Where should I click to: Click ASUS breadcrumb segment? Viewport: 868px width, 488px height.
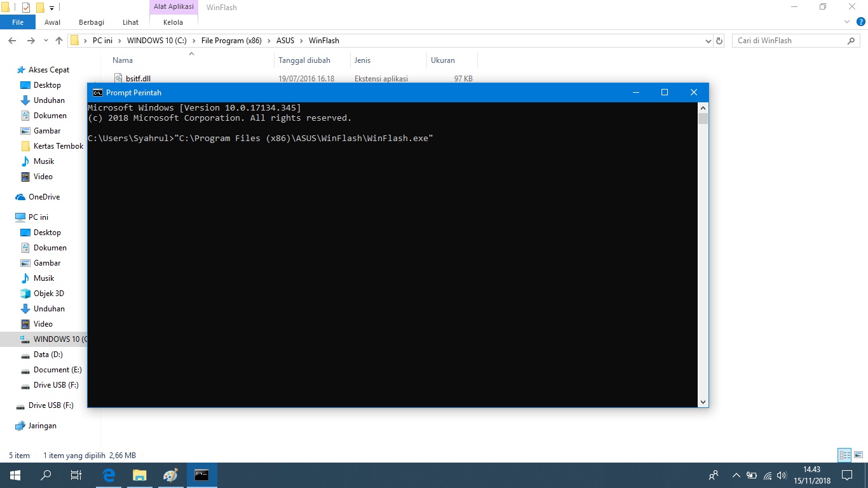[285, 41]
